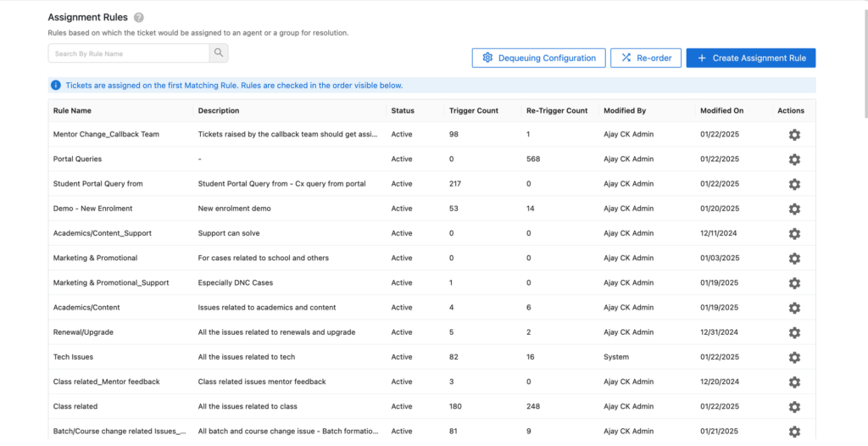The height and width of the screenshot is (446, 868).
Task: Click Re-Trigger Count value 248
Action: [x=533, y=407]
